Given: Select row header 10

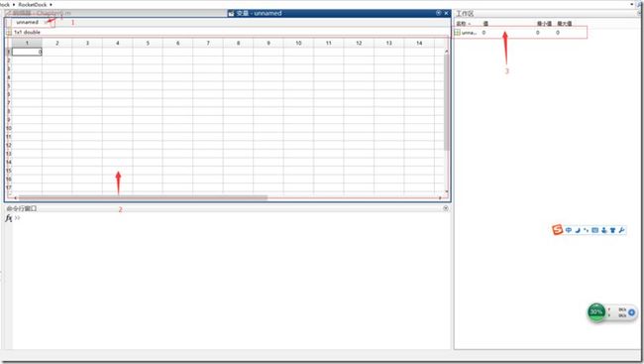Looking at the screenshot, I should [9, 128].
